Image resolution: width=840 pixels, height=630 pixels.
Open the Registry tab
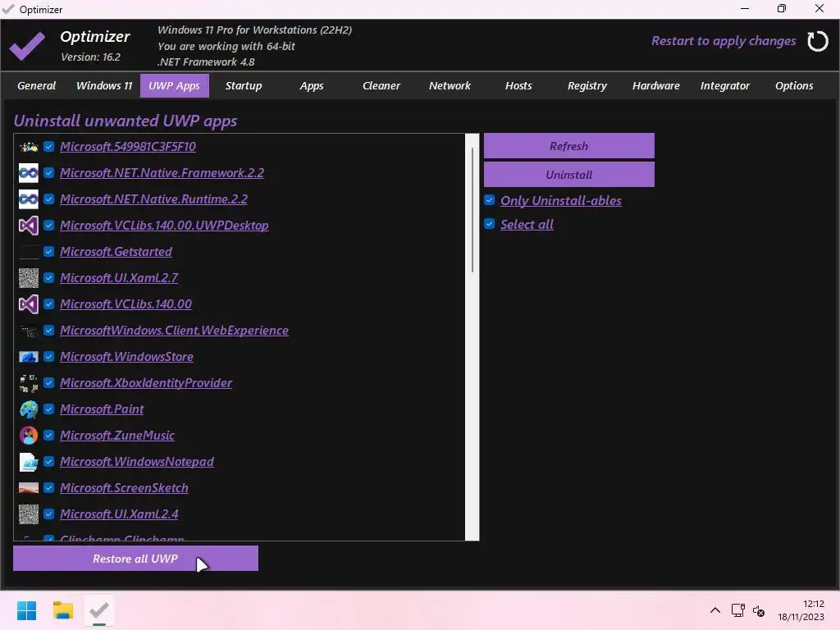[587, 85]
